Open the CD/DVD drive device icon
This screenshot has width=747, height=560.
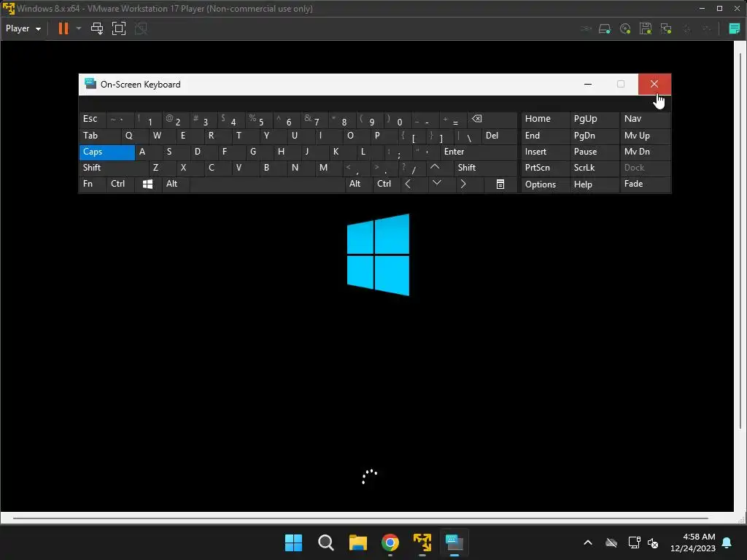coord(625,29)
